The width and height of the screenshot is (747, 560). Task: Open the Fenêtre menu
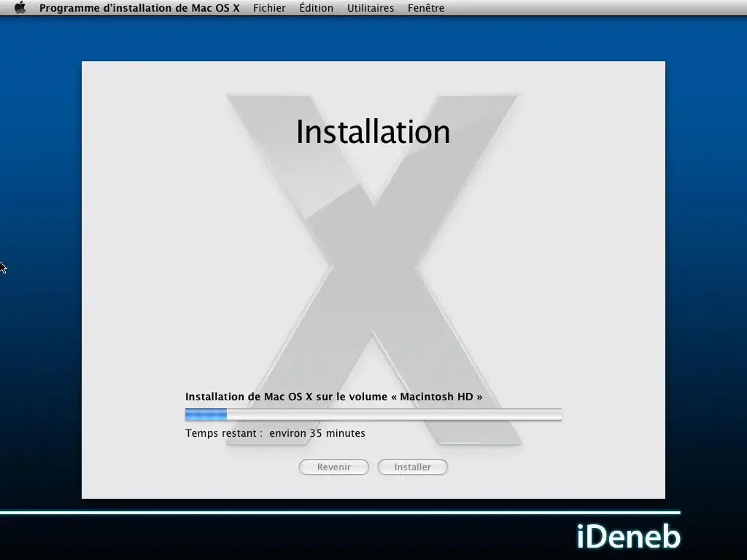426,8
